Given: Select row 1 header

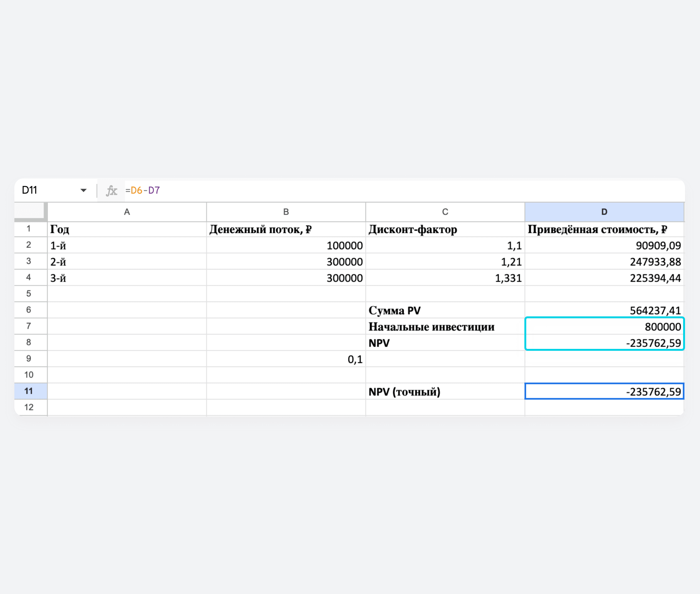Looking at the screenshot, I should click(x=29, y=229).
